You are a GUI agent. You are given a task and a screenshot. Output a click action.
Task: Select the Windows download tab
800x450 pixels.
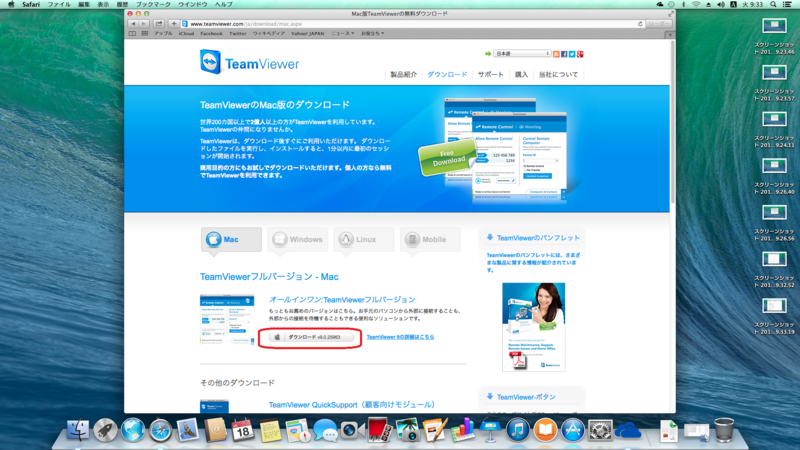(297, 239)
